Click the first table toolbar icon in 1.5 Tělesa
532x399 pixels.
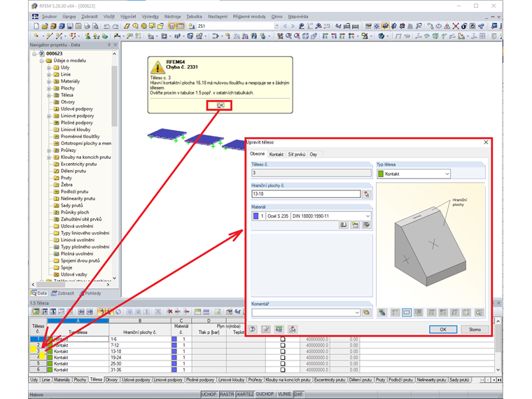click(36, 311)
